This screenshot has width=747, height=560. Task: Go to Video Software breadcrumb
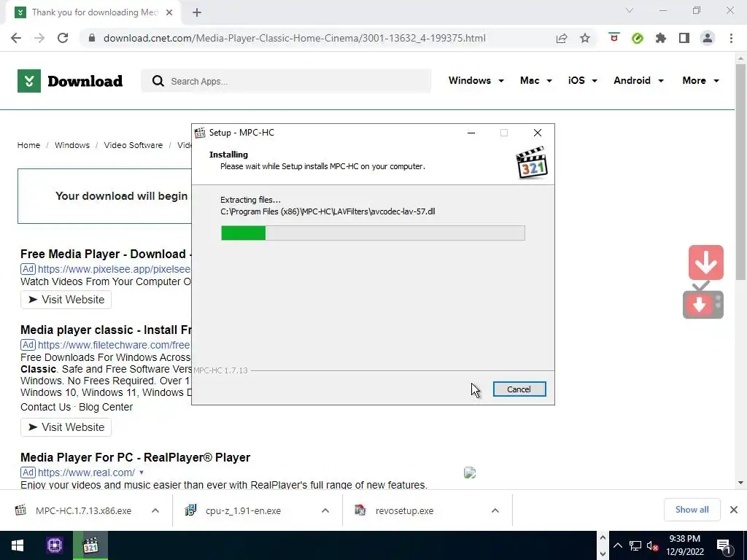[x=133, y=145]
